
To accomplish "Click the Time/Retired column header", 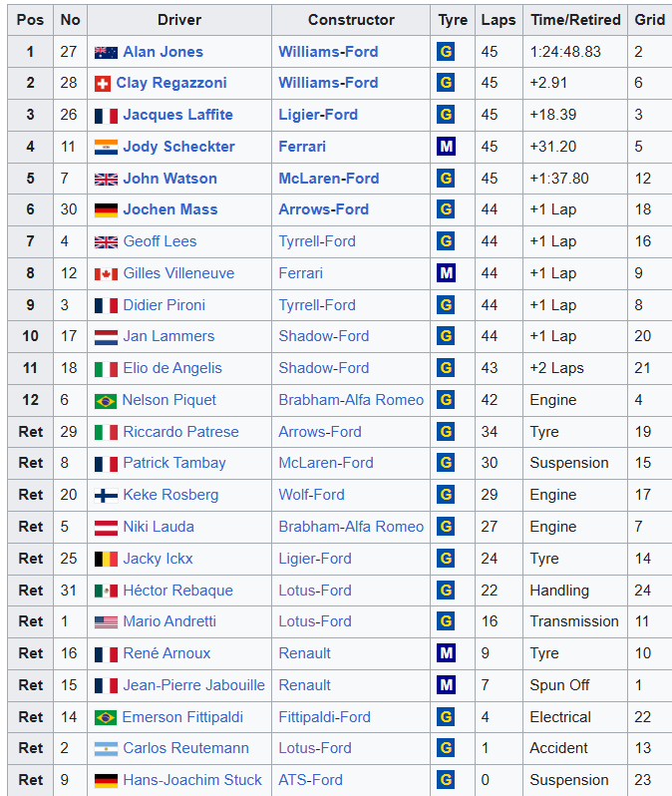I will [575, 20].
